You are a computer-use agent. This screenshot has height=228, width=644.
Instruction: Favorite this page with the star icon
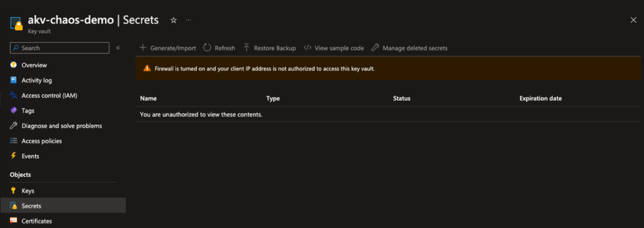pos(174,20)
